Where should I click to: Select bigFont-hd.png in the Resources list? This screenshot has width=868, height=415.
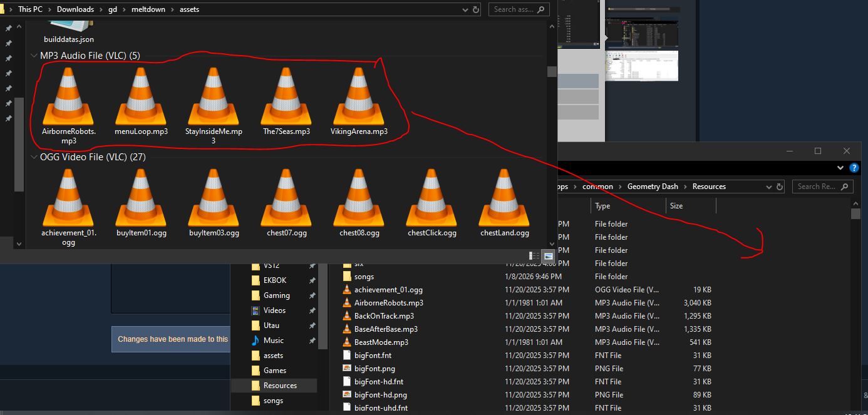tap(380, 395)
